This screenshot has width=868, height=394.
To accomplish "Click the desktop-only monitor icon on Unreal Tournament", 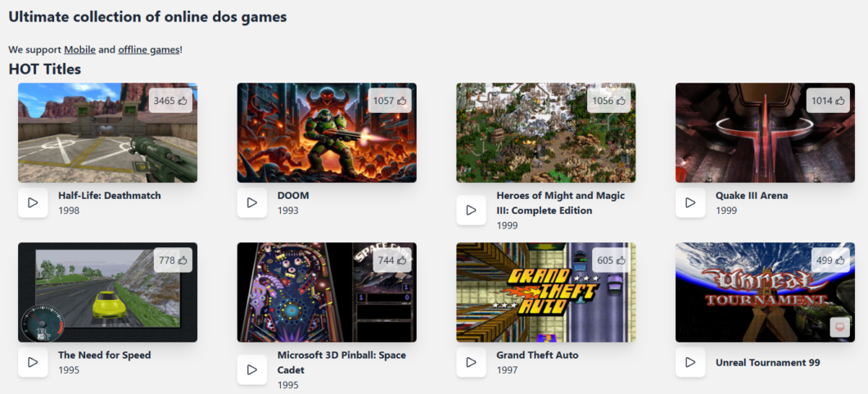I will pyautogui.click(x=840, y=327).
